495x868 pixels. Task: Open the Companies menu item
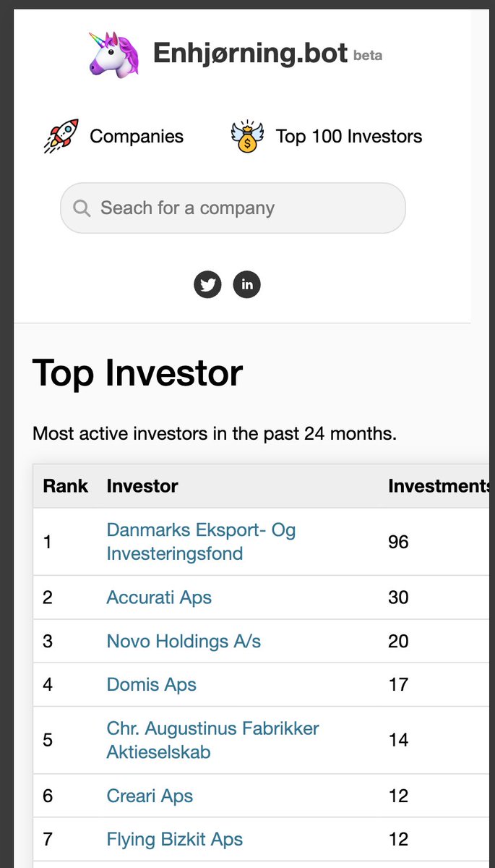(x=137, y=136)
